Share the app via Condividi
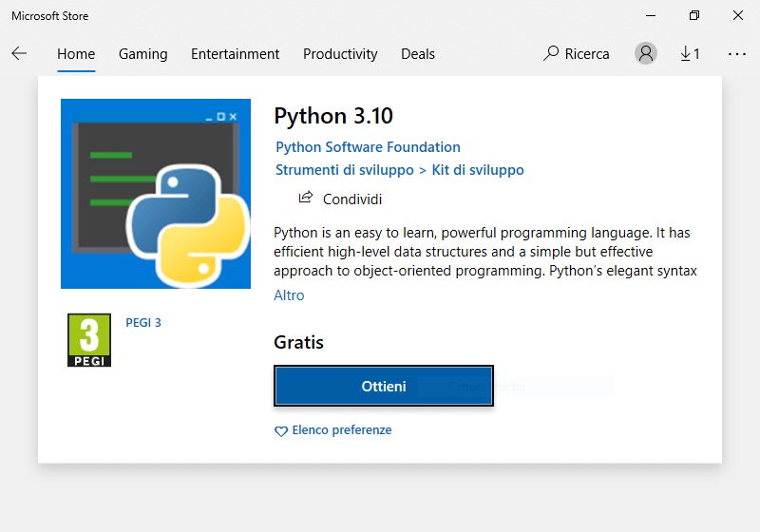760x532 pixels. coord(340,199)
